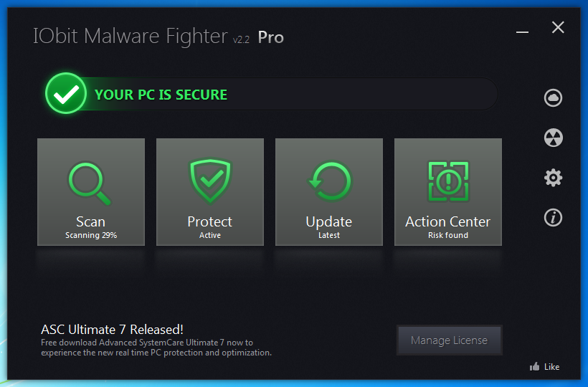Open settings via the gear icon
588x387 pixels.
[x=553, y=178]
